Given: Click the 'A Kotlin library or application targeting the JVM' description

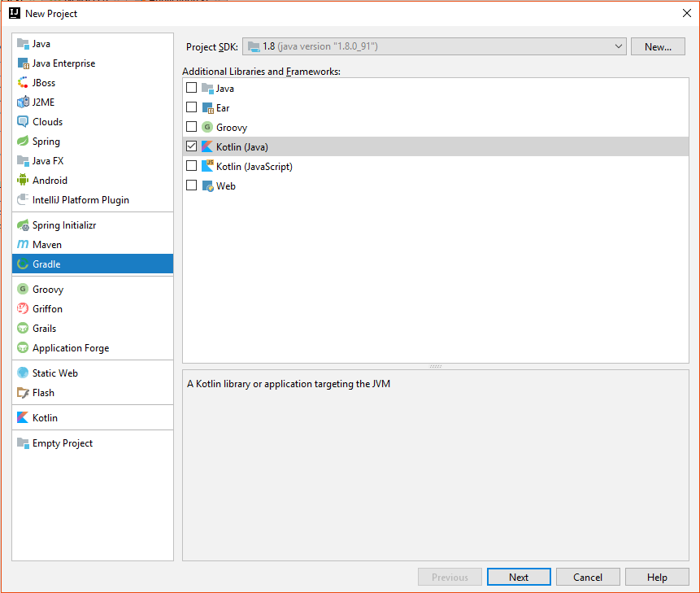Looking at the screenshot, I should (x=289, y=384).
